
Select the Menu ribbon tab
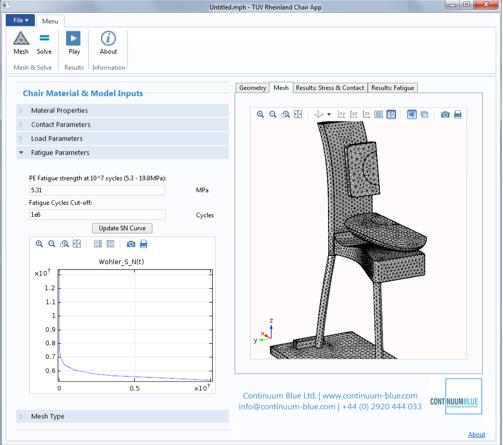50,21
